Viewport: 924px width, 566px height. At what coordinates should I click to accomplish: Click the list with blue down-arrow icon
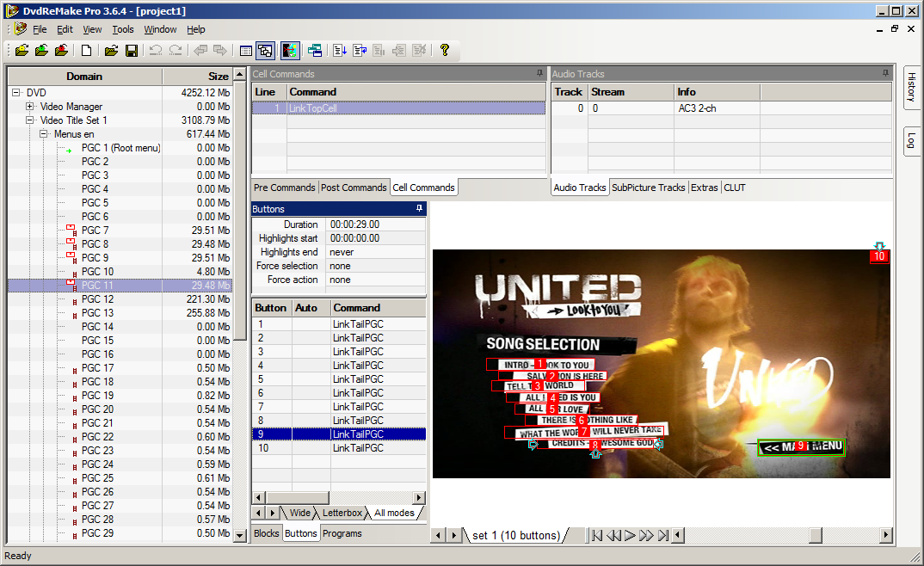pos(340,51)
